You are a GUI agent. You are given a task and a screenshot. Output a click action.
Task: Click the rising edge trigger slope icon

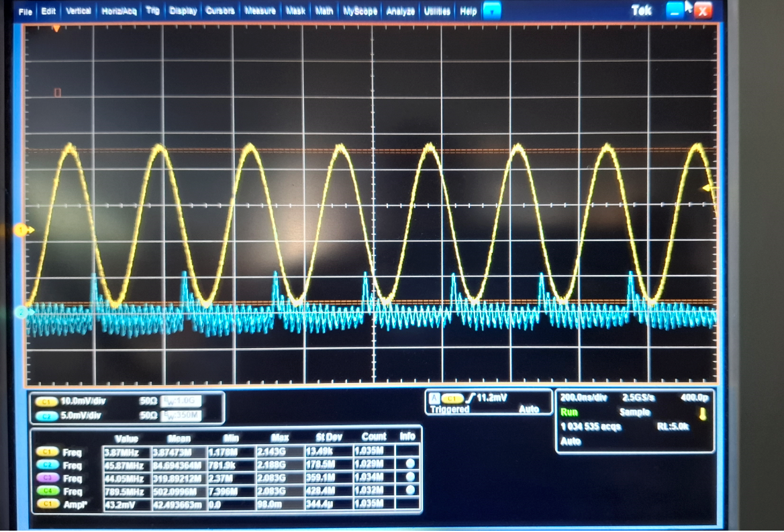pyautogui.click(x=470, y=398)
